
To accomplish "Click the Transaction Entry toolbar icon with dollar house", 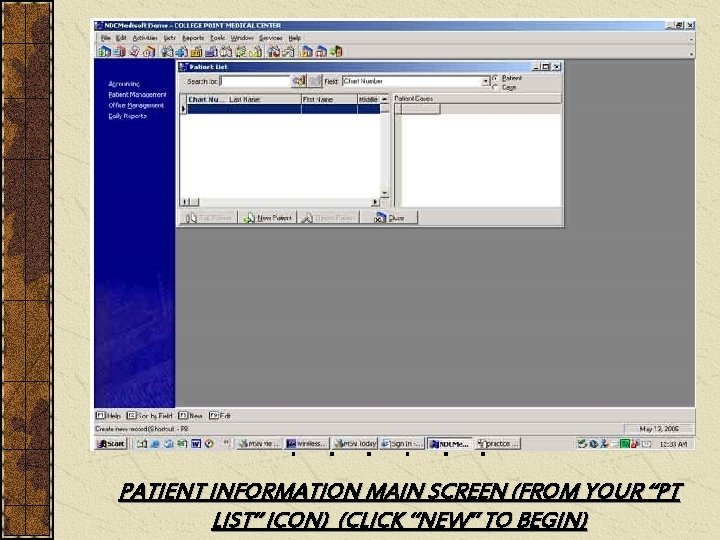I will tap(105, 52).
